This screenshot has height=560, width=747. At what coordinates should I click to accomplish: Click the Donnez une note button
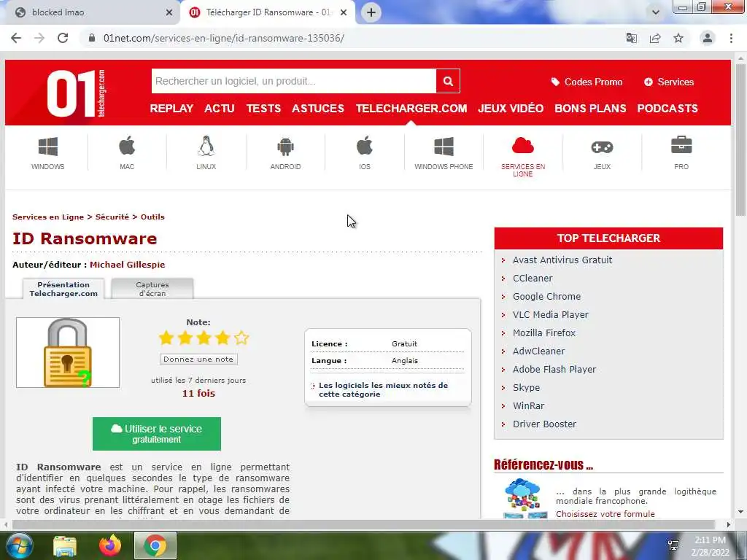pos(198,359)
